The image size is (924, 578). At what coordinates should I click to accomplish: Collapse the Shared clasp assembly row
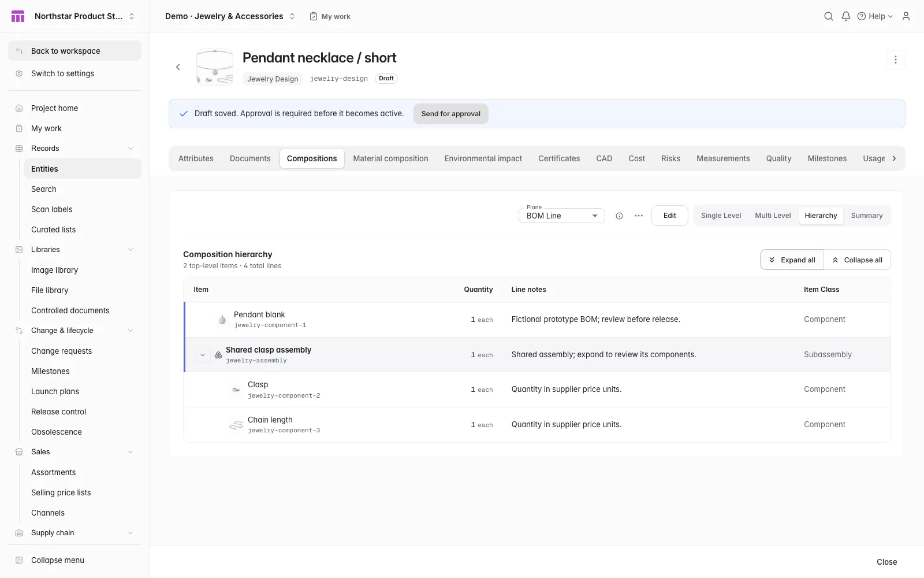[x=203, y=355]
